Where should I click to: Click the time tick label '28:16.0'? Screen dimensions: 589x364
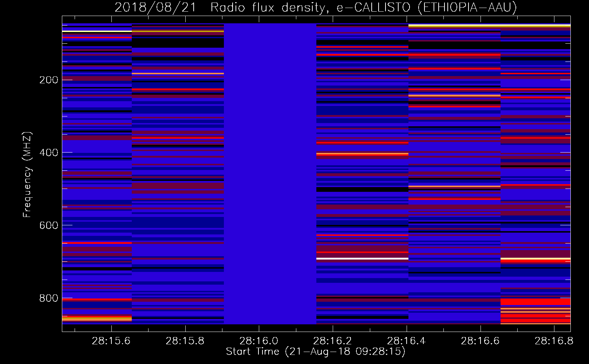tap(259, 341)
